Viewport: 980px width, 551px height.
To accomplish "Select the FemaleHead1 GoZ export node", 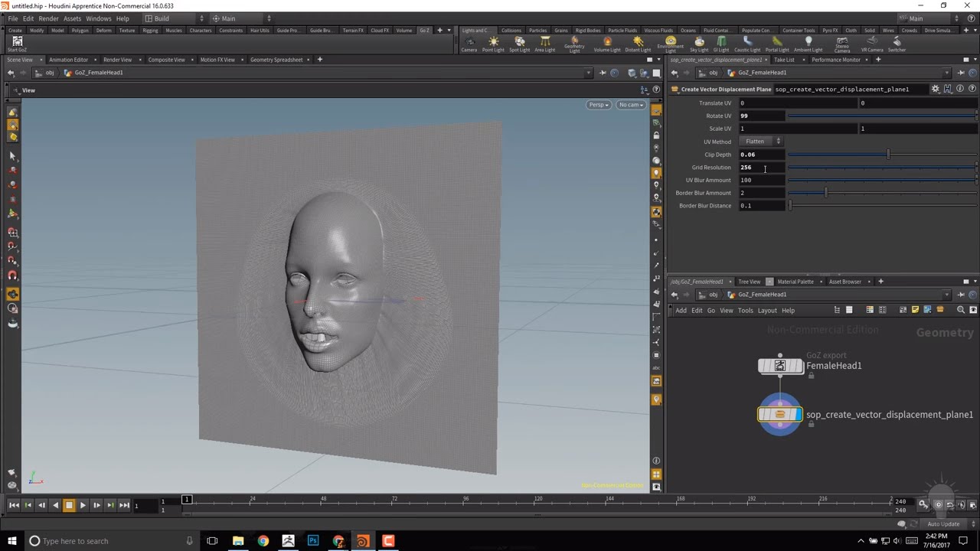I will pyautogui.click(x=780, y=366).
